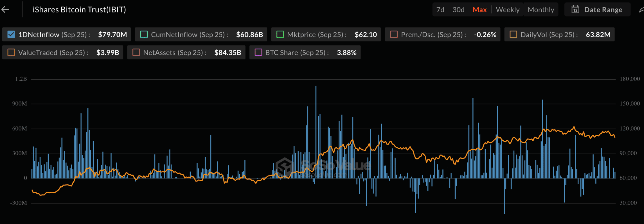The height and width of the screenshot is (224, 644).
Task: Click the tallest inflow bar above 900M
Action: [x=316, y=132]
